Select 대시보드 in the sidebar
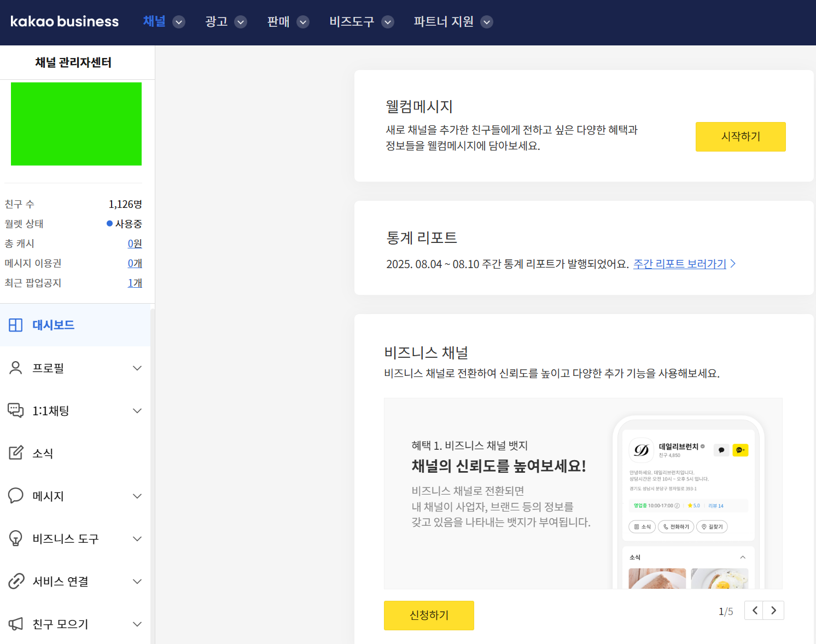The width and height of the screenshot is (816, 644). pos(75,325)
